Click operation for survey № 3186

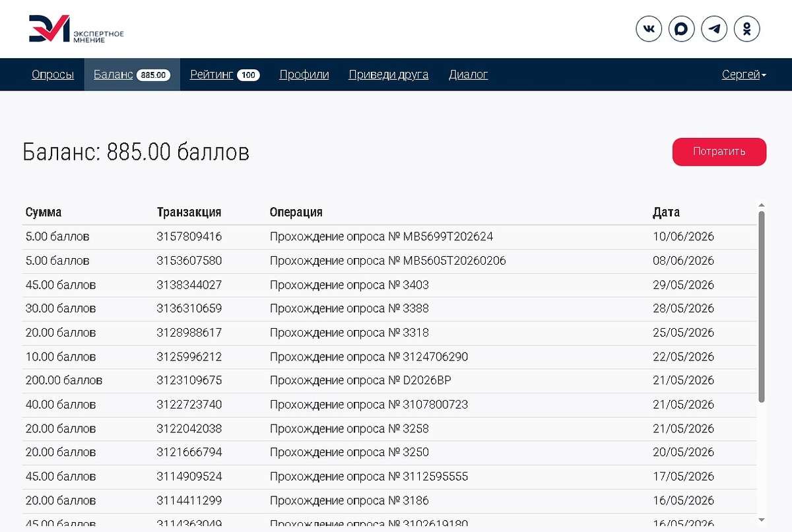click(x=349, y=500)
